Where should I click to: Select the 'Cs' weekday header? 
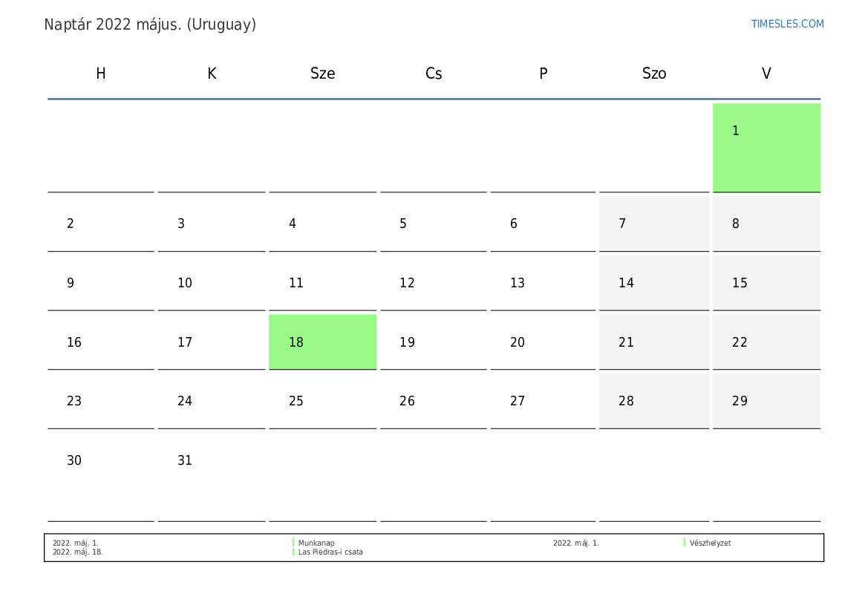[x=434, y=73]
